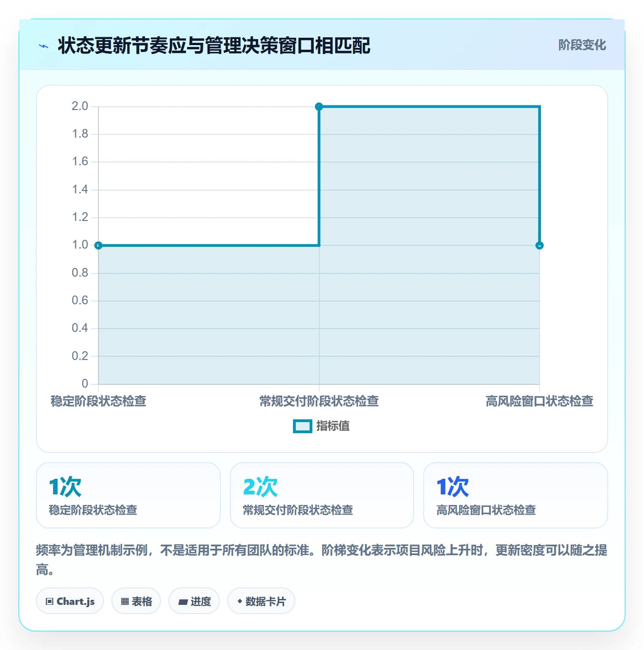Click the data point at value 1.0 on the left axis
The image size is (644, 650).
pos(98,245)
